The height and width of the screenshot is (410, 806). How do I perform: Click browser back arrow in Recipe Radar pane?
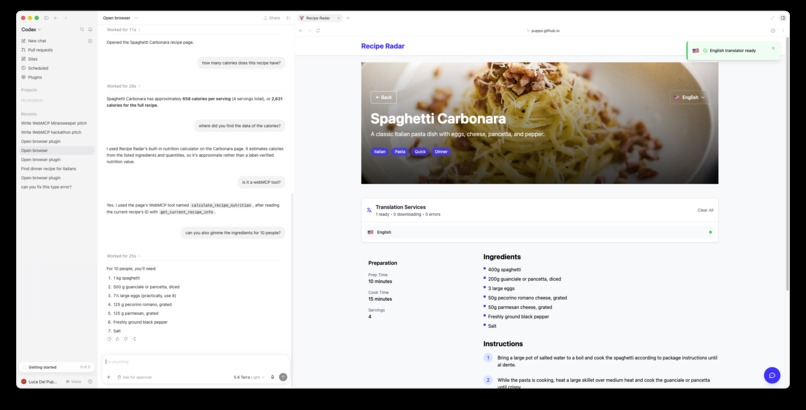tap(301, 31)
